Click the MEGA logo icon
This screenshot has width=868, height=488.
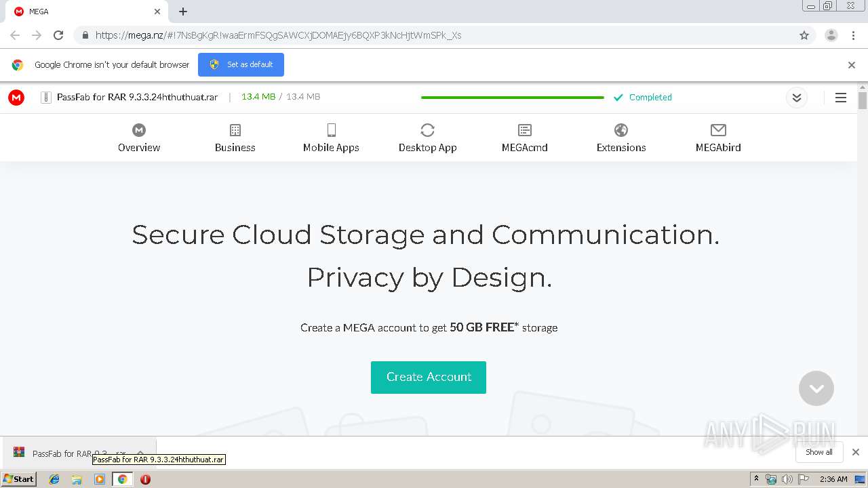(16, 98)
